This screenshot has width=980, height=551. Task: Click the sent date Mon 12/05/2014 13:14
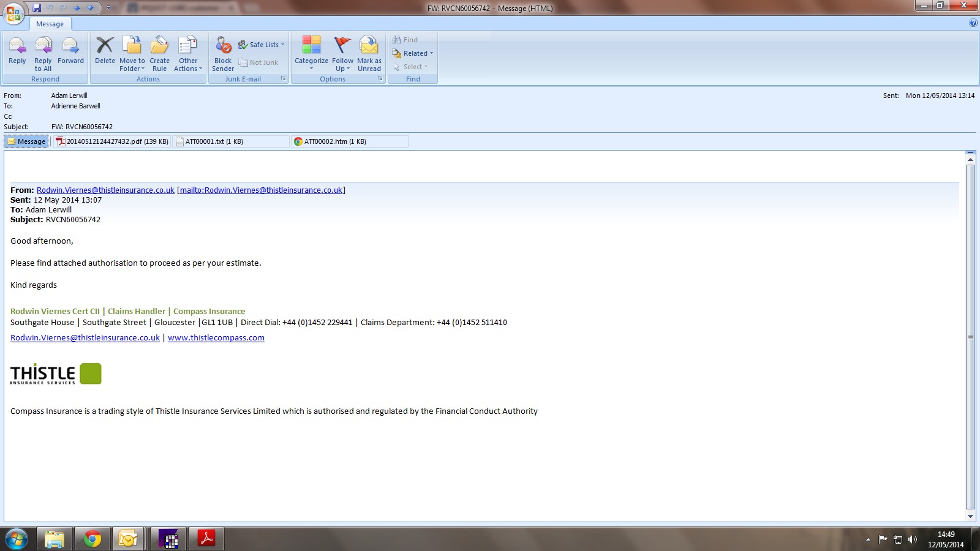coord(940,96)
